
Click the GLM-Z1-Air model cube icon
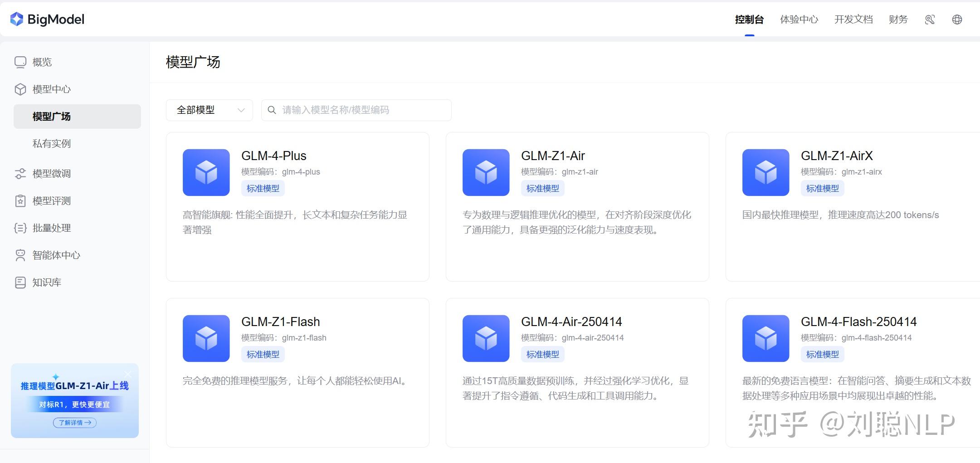click(x=486, y=172)
